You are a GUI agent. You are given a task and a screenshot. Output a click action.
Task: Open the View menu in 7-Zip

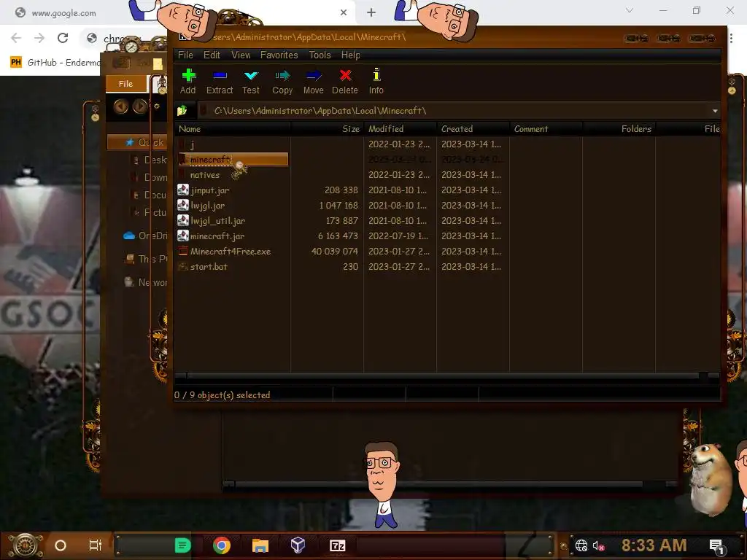point(241,55)
